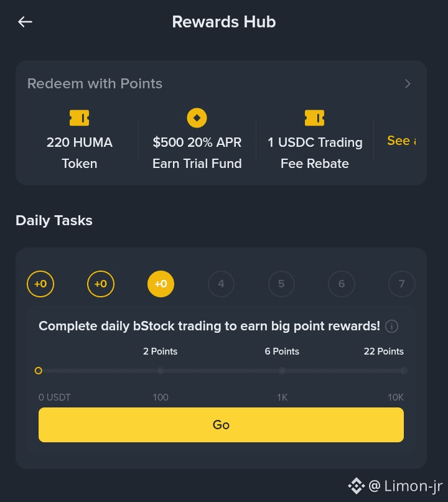
Task: Expand Redeem with Points via chevron
Action: pos(408,84)
